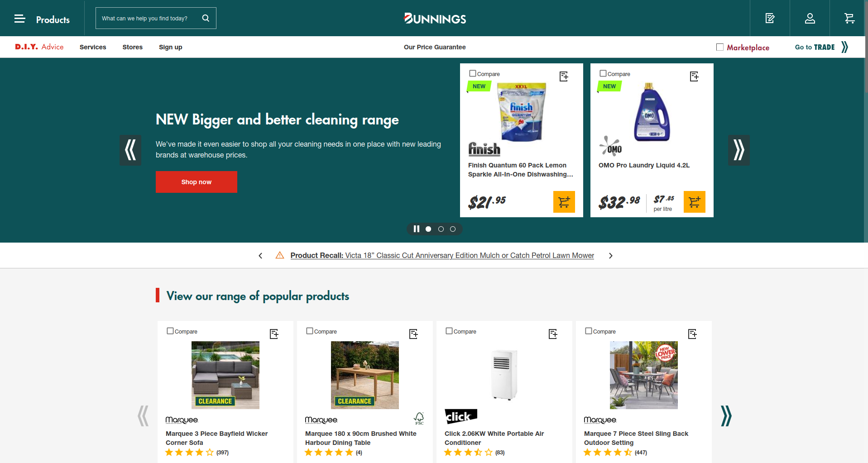Click the Shop now button
Viewport: 868px width, 463px height.
click(x=196, y=181)
